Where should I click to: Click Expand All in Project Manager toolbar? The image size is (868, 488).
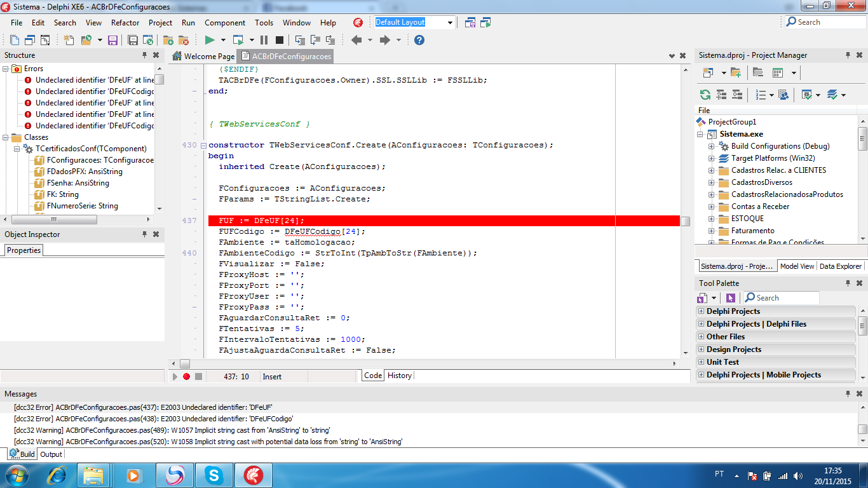click(721, 95)
